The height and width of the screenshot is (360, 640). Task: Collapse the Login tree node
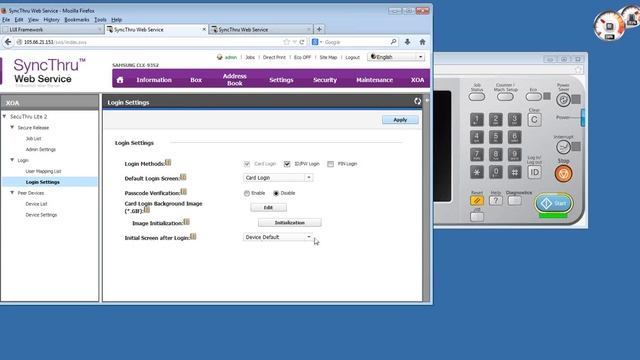[x=12, y=160]
